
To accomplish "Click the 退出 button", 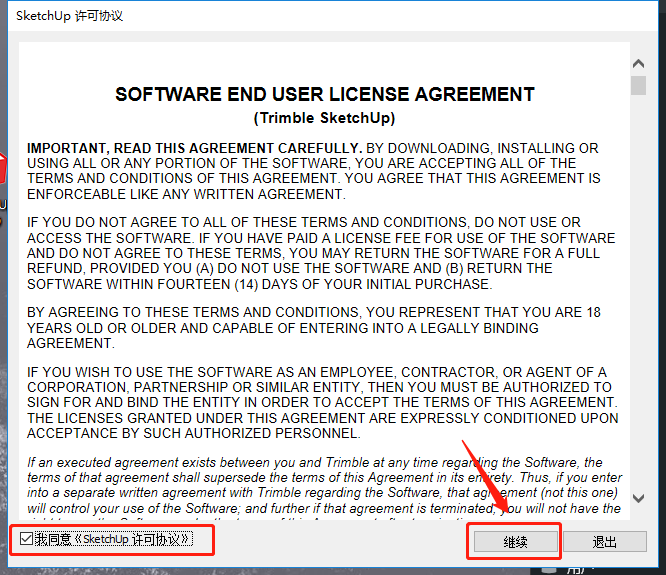I will [605, 542].
